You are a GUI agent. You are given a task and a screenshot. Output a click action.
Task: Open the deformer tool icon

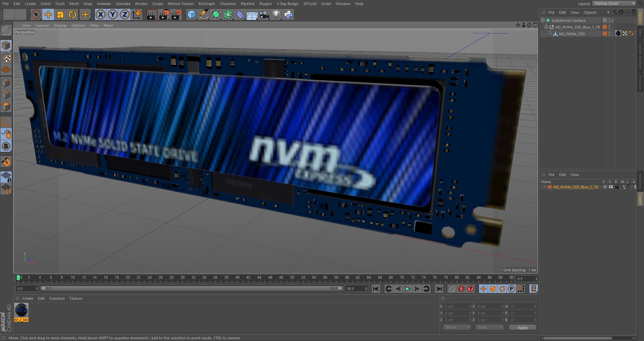tap(240, 14)
